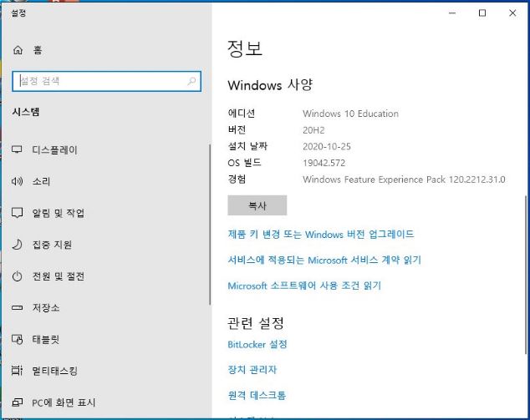This screenshot has width=530, height=420.
Task: Open Microsoft 서비스 계약 읽기 link
Action: point(324,260)
